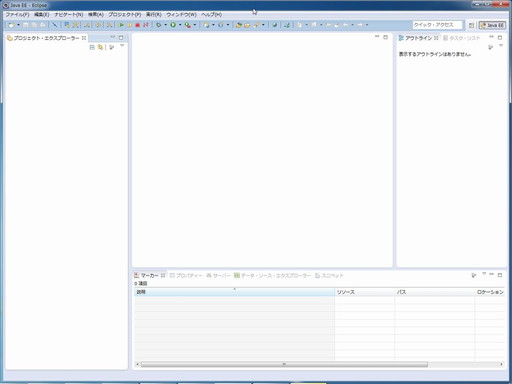Sort by the ロケーション column header

(490, 292)
